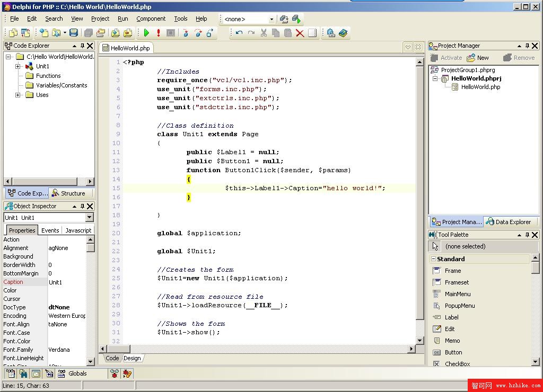This screenshot has height=392, width=543.
Task: Expand the Uses folder in Code Explorer
Action: [17, 95]
